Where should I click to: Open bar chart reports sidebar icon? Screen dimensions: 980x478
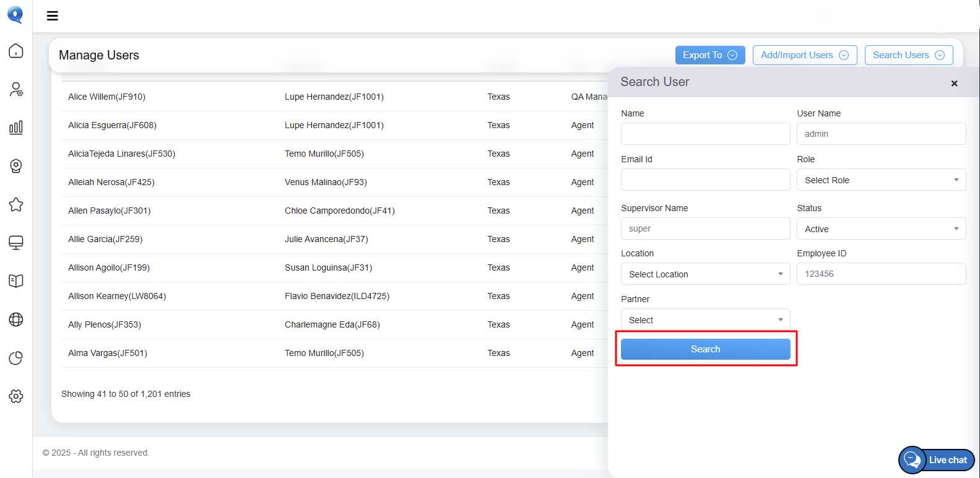click(x=16, y=128)
